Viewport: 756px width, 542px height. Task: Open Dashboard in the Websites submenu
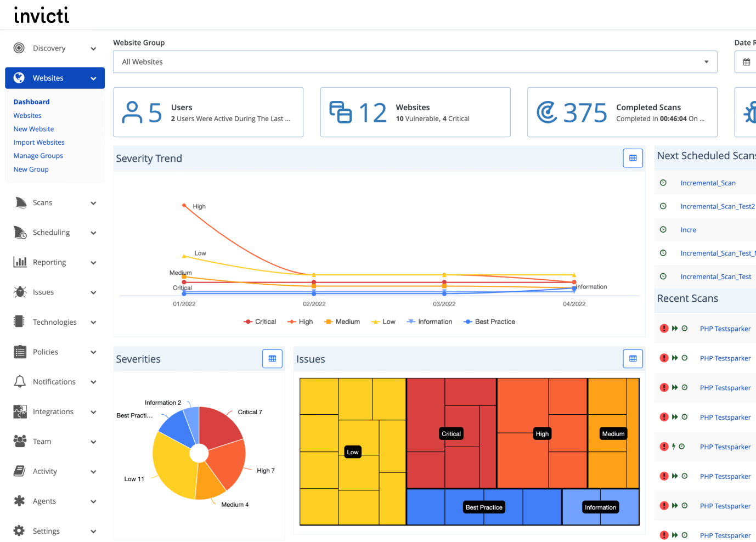click(32, 102)
